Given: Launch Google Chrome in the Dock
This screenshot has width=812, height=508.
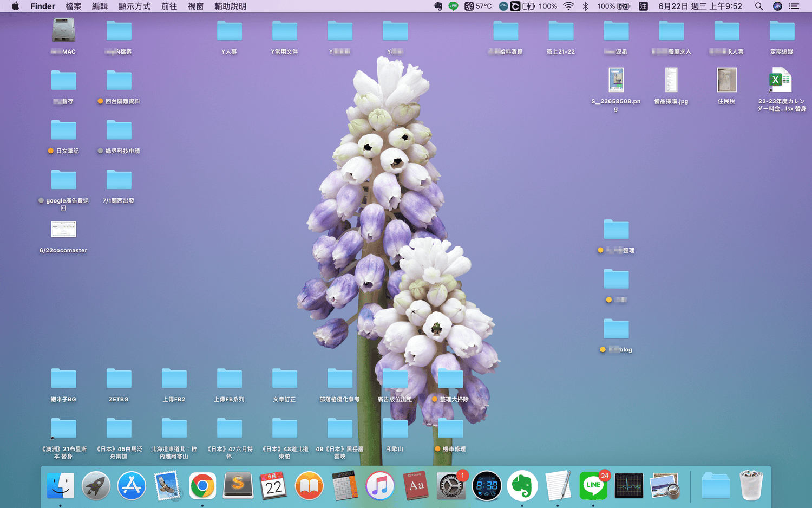Looking at the screenshot, I should 202,486.
